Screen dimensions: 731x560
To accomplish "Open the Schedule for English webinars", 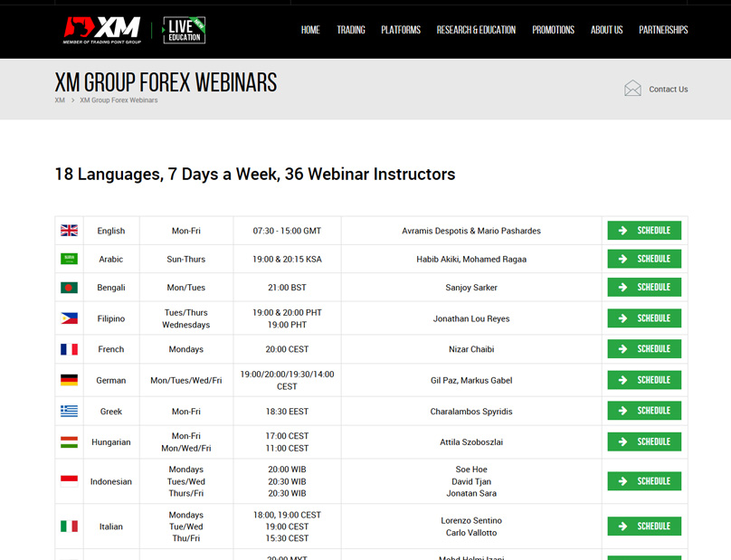I will (x=644, y=231).
